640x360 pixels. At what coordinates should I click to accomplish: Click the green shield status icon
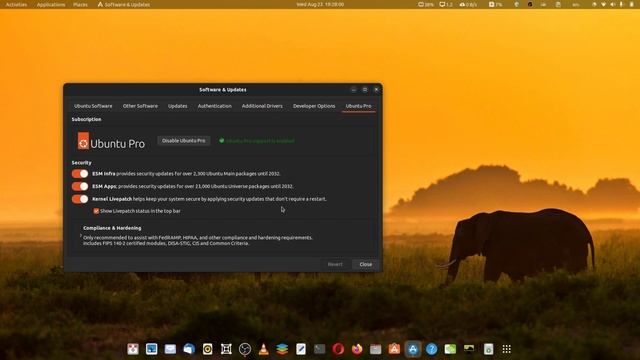[x=222, y=140]
